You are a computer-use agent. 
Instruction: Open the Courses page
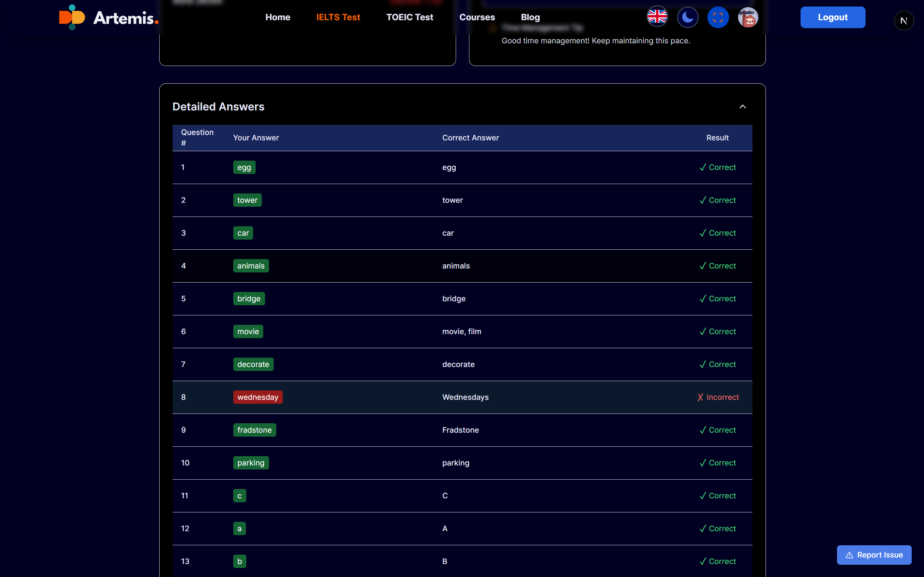tap(477, 17)
